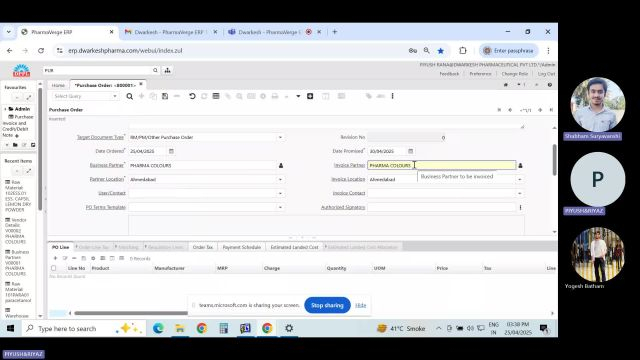Viewport: 640px width, 360px height.
Task: Open Chrome extensions puzzle icon
Action: tap(462, 51)
